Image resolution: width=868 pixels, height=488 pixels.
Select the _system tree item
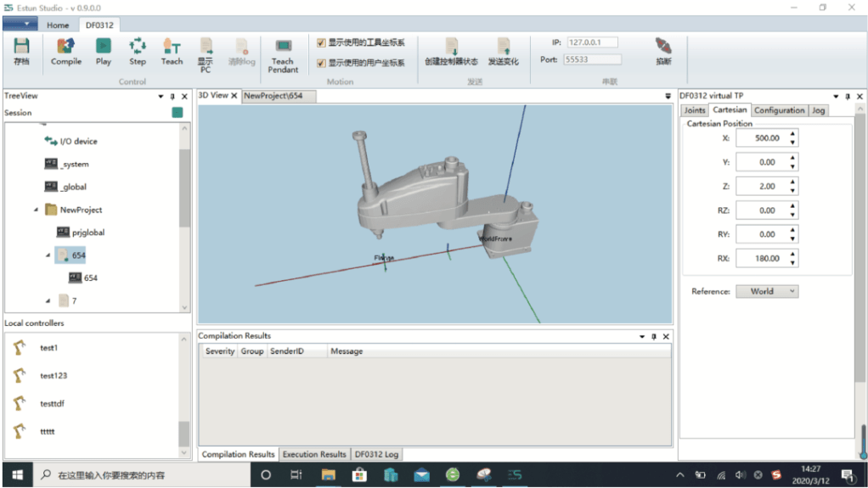click(74, 164)
